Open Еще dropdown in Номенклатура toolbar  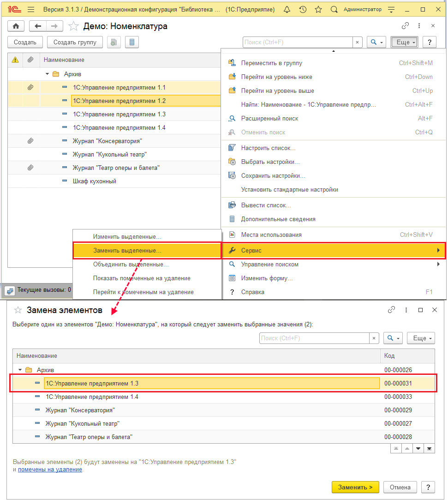[404, 42]
